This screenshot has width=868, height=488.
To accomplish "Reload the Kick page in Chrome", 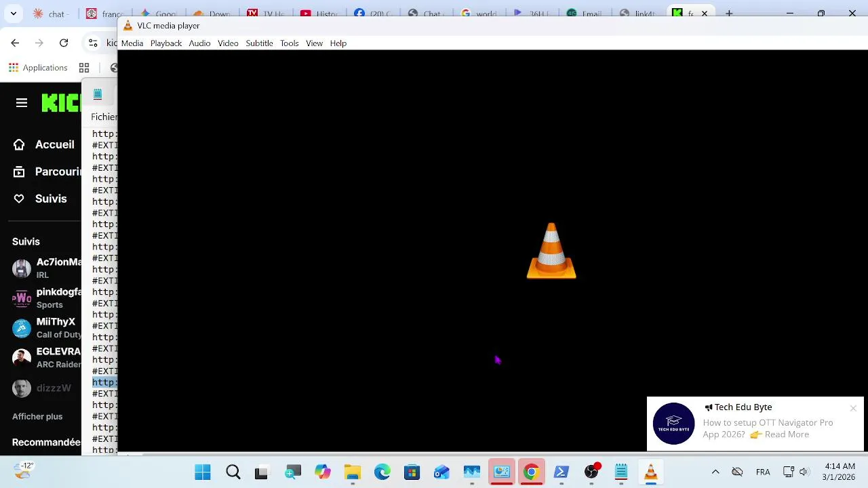I will click(x=64, y=43).
